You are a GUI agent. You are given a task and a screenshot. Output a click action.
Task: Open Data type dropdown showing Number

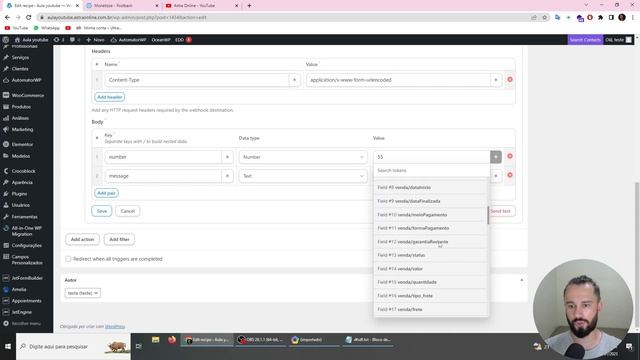302,157
